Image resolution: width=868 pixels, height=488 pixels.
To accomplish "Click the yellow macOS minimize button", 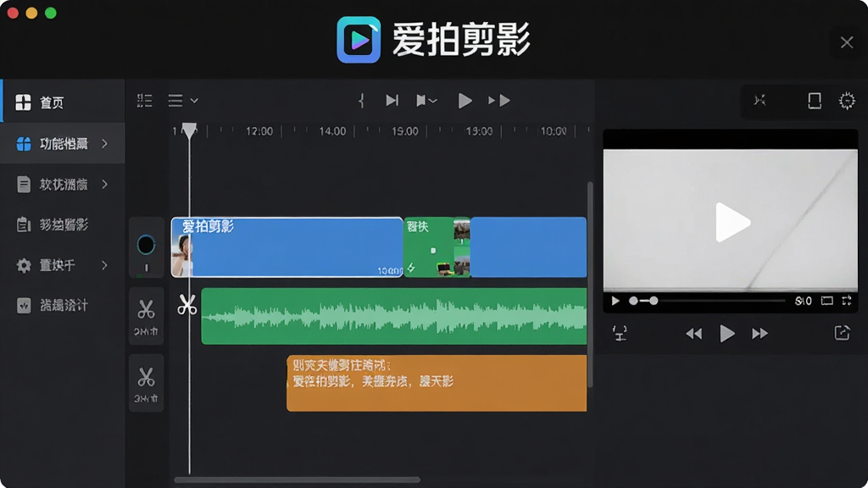I will click(31, 14).
